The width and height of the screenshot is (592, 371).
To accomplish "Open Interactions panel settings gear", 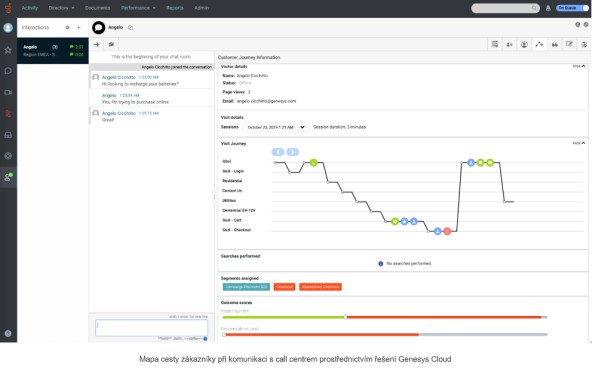I will point(68,28).
